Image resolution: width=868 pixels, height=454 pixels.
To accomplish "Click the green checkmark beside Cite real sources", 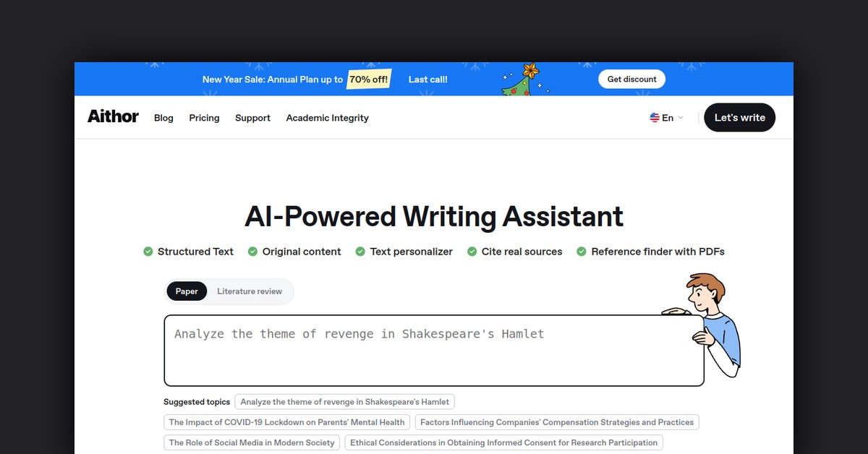I will point(472,252).
